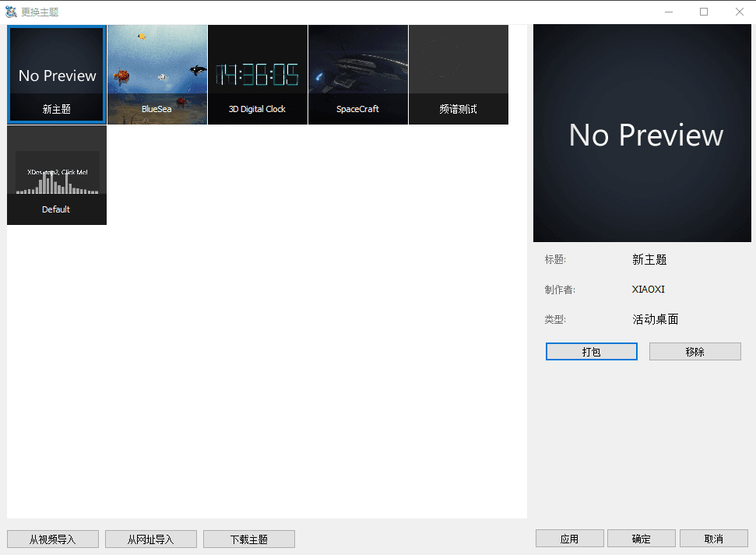Image resolution: width=756 pixels, height=555 pixels.
Task: Cancel the dialog with 取消
Action: click(713, 539)
